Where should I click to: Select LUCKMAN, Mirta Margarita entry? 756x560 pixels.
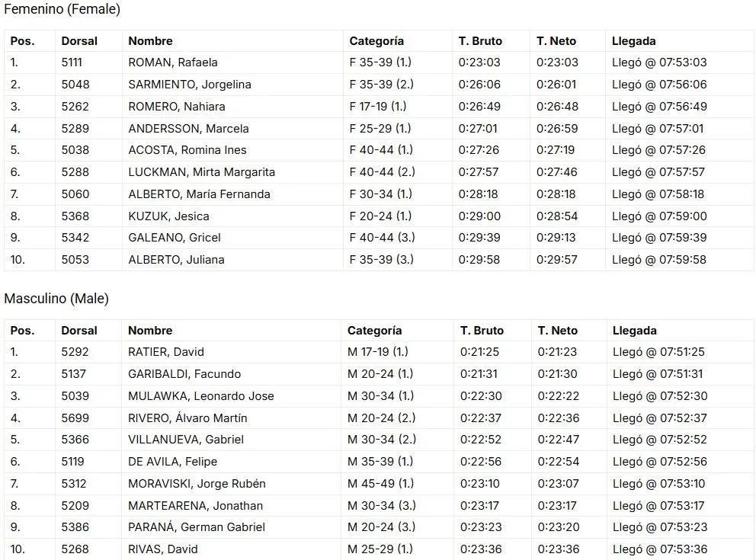201,172
